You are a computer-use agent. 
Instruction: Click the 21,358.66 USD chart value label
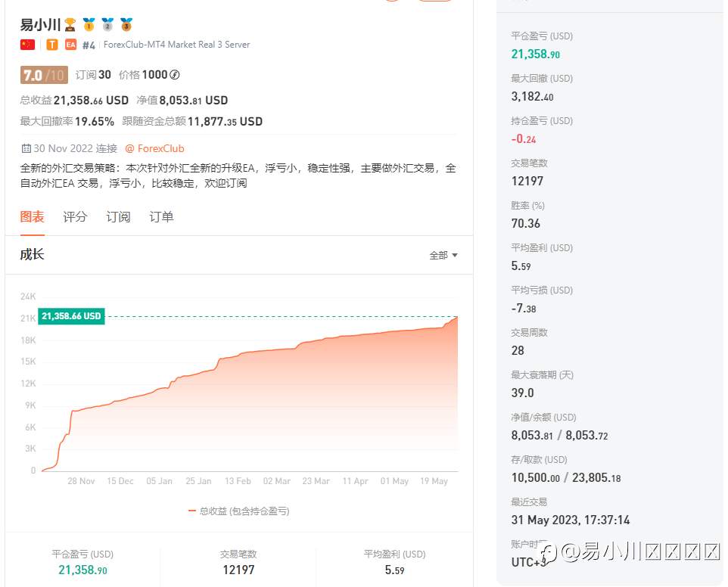71,316
